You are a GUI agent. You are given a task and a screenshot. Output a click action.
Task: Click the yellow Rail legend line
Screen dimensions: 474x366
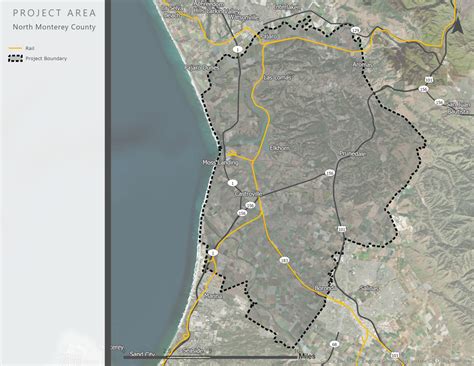pyautogui.click(x=15, y=48)
